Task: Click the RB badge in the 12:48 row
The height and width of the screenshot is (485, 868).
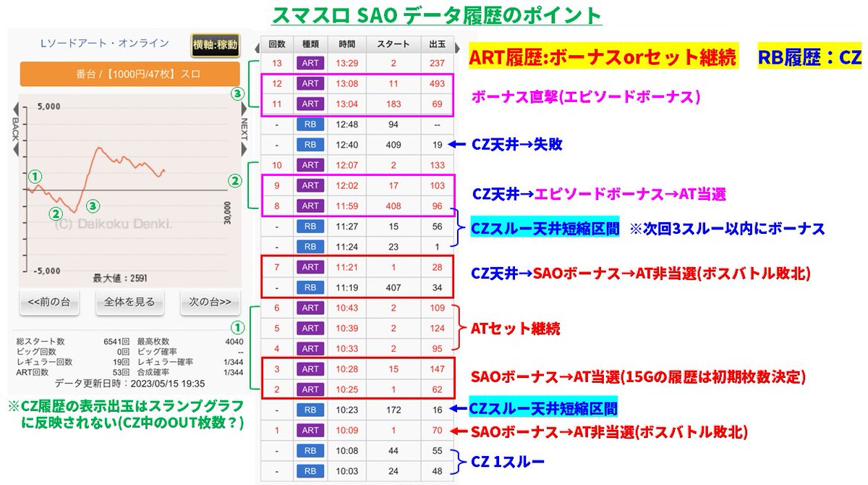Action: point(311,124)
